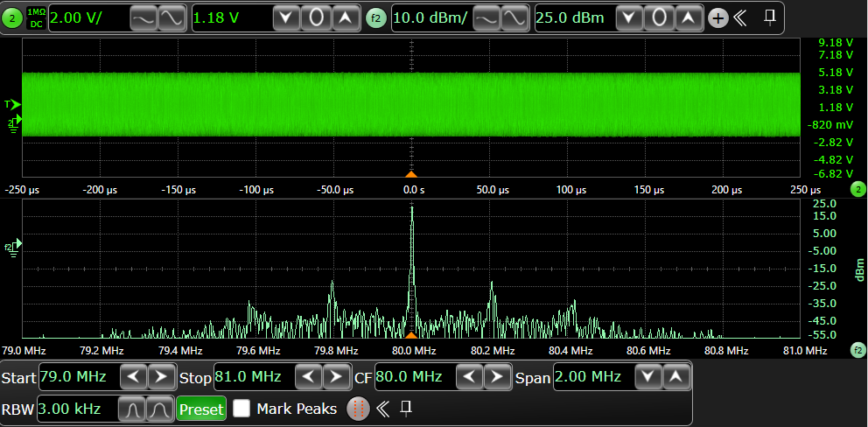Select the narrower RBW filter shape icon
The height and width of the screenshot is (427, 868).
[132, 409]
